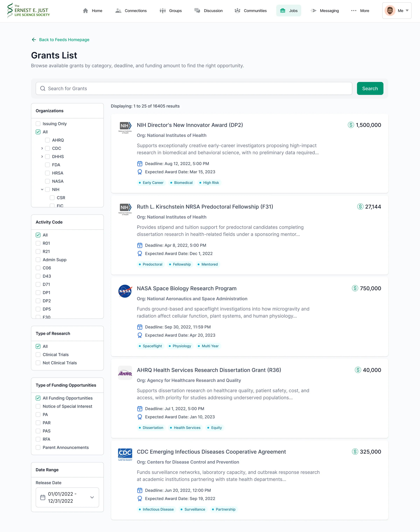Click the Groups icon in navbar
The width and height of the screenshot is (420, 532).
pos(163,11)
